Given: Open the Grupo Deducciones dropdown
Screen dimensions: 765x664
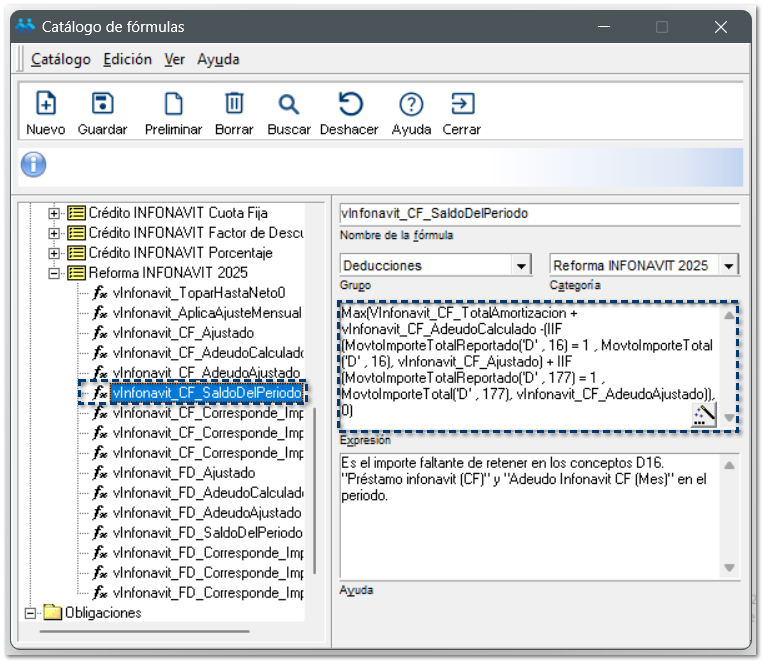Looking at the screenshot, I should tap(521, 266).
